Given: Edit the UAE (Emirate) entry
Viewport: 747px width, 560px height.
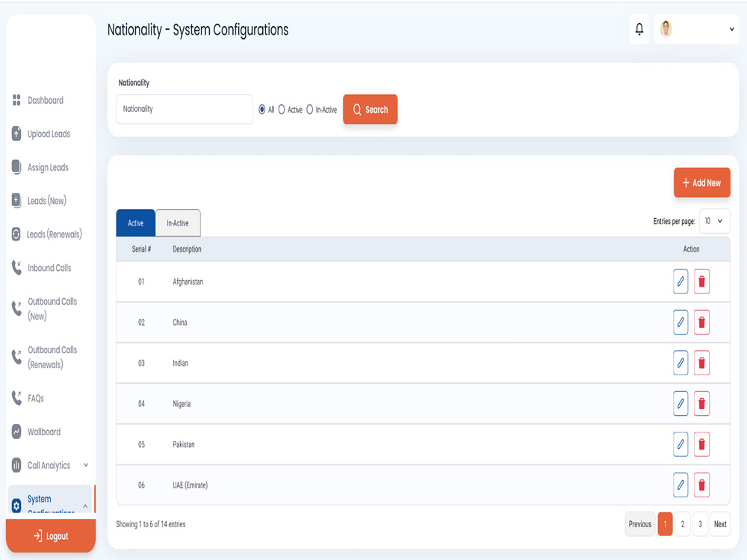Looking at the screenshot, I should (x=681, y=485).
